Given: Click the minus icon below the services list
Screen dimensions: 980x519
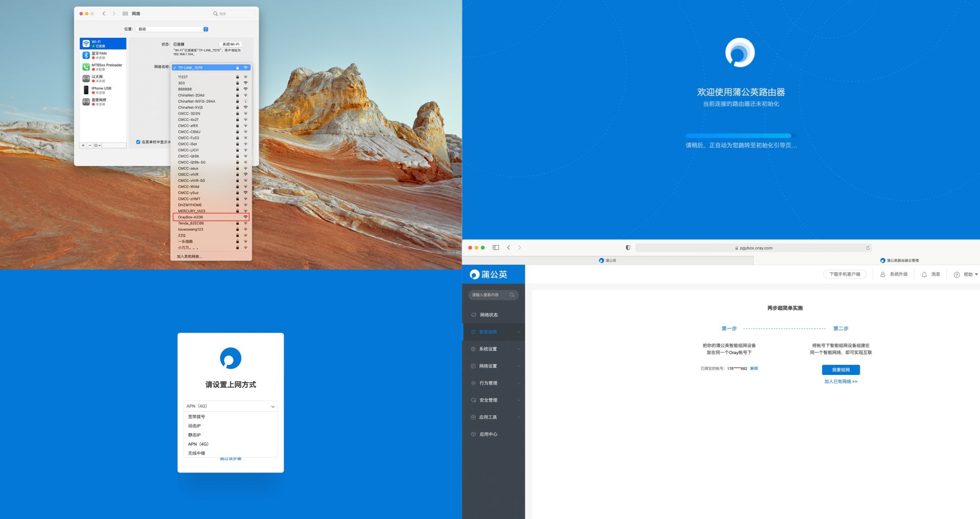Looking at the screenshot, I should point(90,146).
